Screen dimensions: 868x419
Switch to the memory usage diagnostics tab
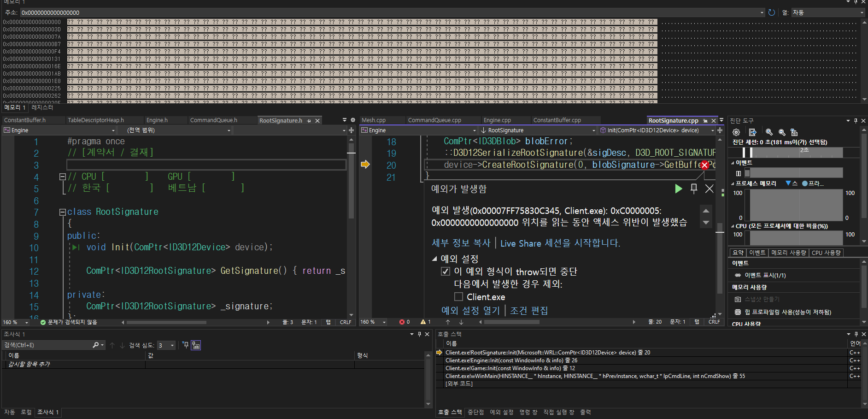788,253
